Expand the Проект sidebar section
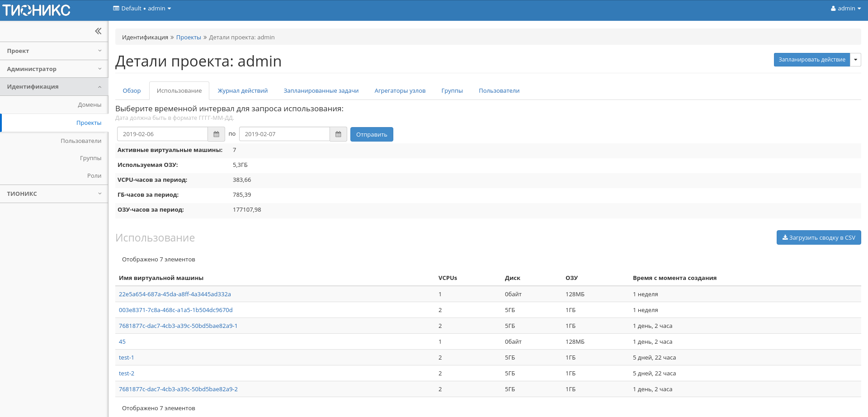Image resolution: width=868 pixels, height=417 pixels. pyautogui.click(x=54, y=51)
